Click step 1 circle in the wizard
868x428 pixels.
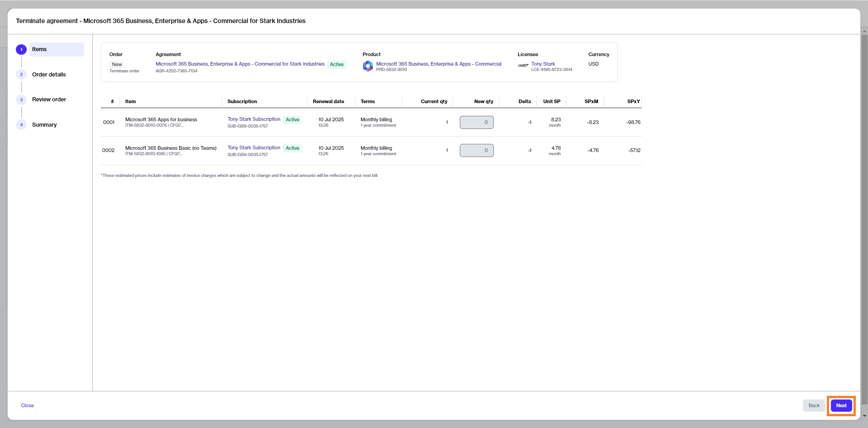point(21,50)
